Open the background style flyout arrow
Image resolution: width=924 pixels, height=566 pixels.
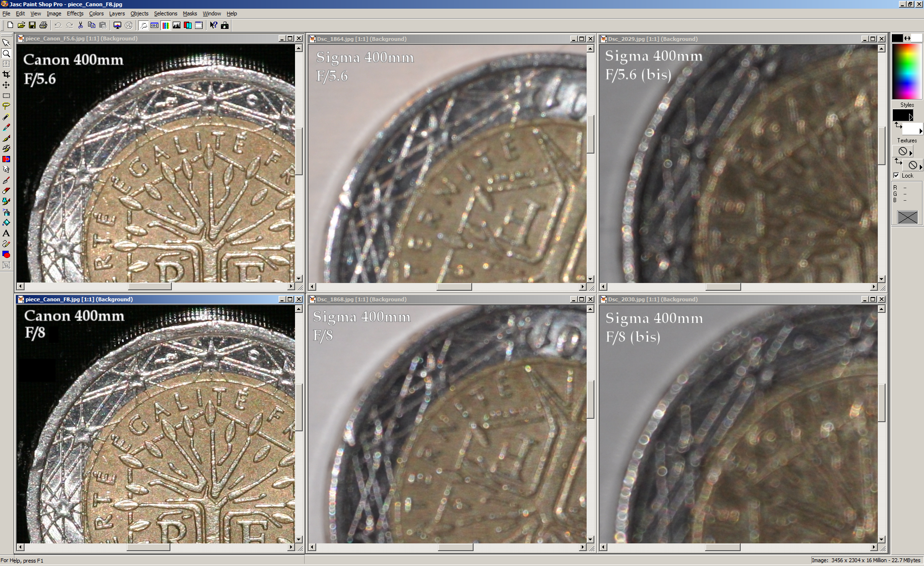click(921, 131)
